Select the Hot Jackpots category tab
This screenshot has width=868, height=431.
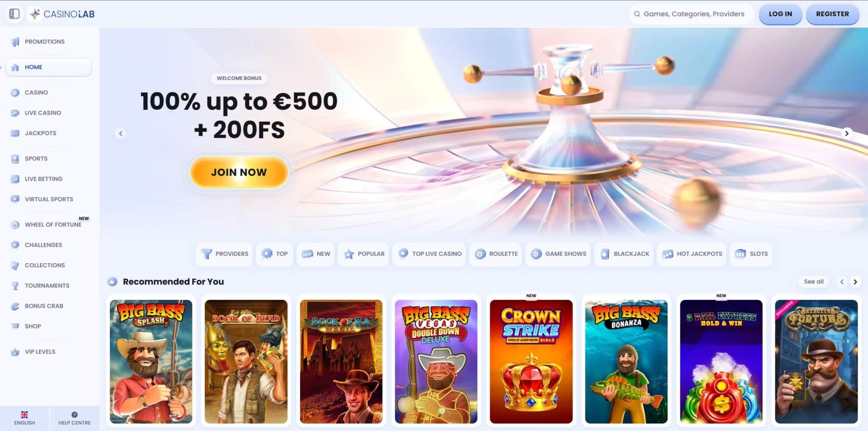pos(692,254)
